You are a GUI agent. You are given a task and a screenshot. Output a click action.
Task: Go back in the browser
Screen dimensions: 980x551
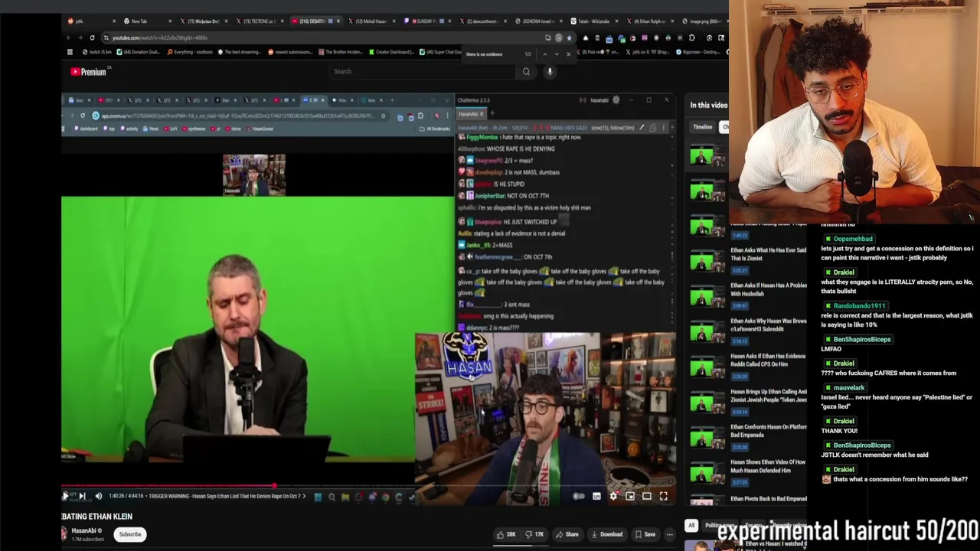[x=68, y=37]
